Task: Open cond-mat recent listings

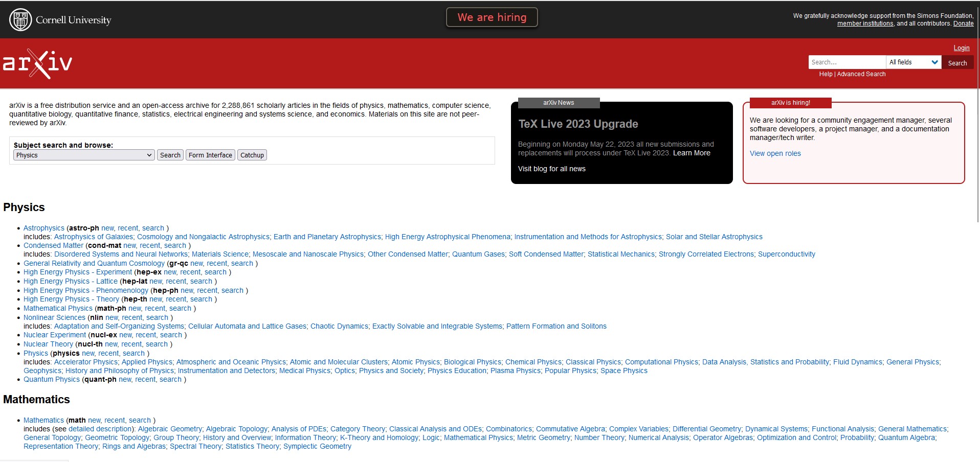Action: 150,246
